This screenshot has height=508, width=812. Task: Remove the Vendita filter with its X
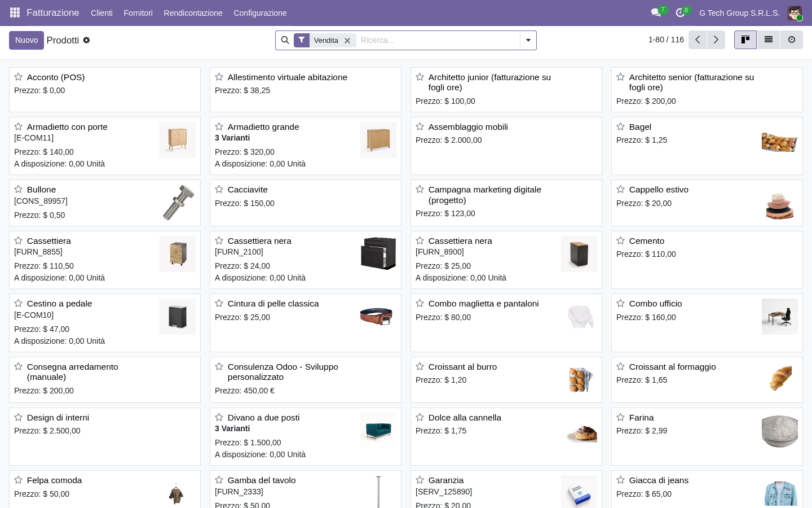[347, 41]
